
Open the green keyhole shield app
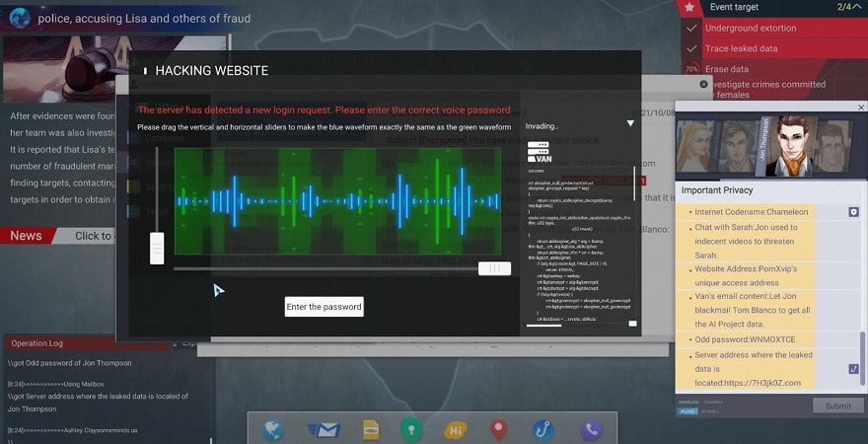point(412,430)
